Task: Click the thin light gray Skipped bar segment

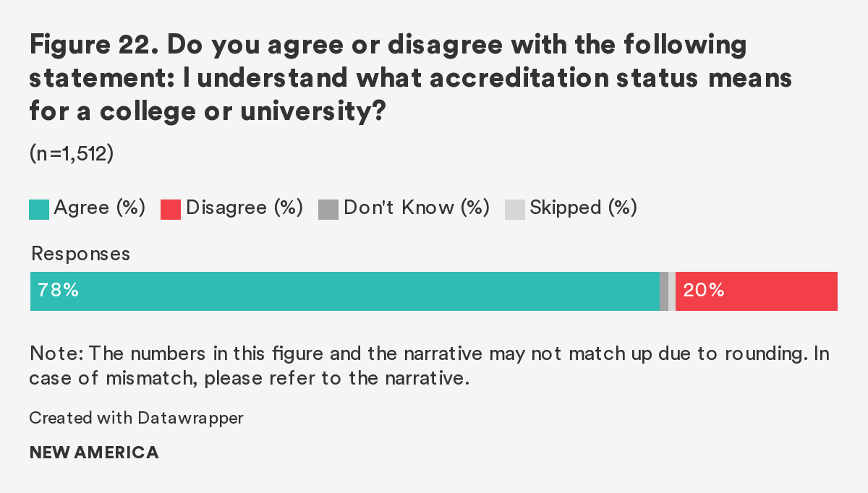Action: (x=672, y=291)
